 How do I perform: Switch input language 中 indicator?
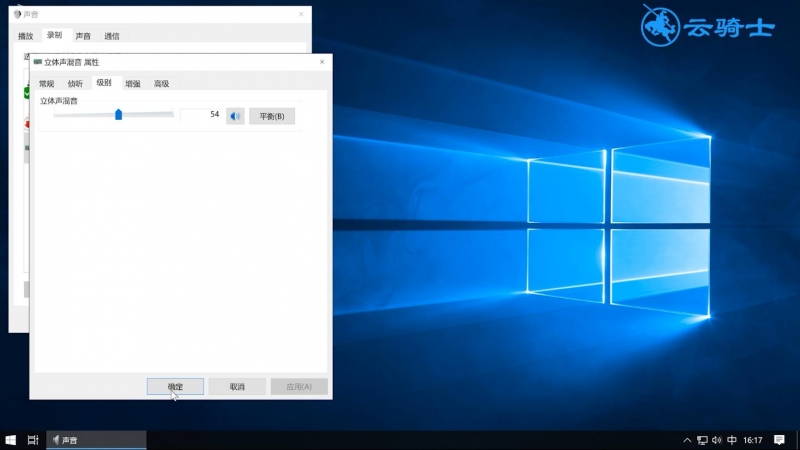[x=732, y=440]
